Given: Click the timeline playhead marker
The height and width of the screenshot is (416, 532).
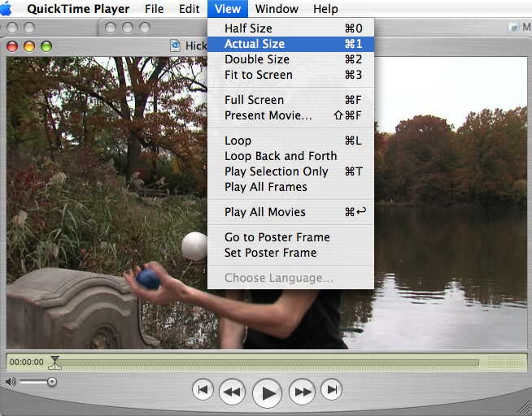Looking at the screenshot, I should click(55, 362).
